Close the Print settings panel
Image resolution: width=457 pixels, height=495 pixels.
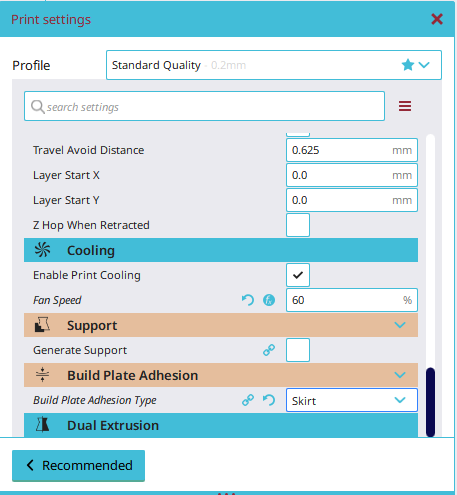tap(437, 19)
